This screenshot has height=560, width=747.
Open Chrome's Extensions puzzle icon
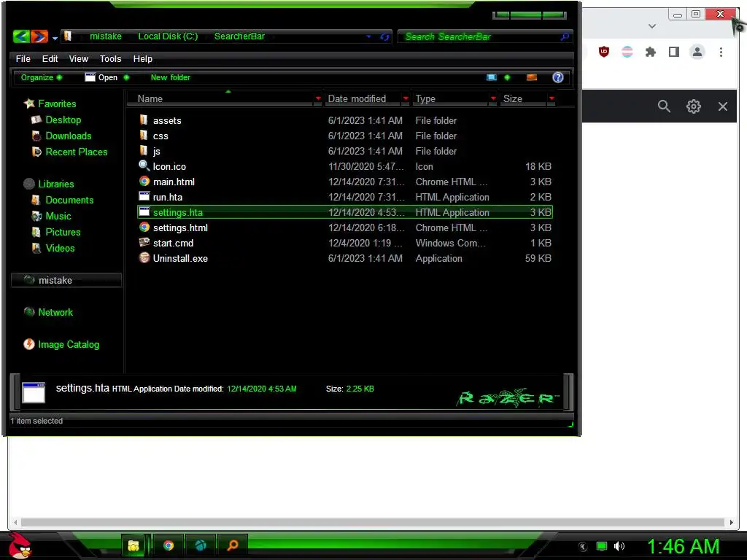(650, 52)
